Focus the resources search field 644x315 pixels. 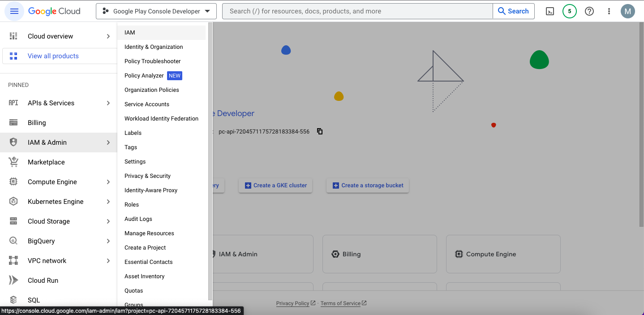pyautogui.click(x=357, y=11)
